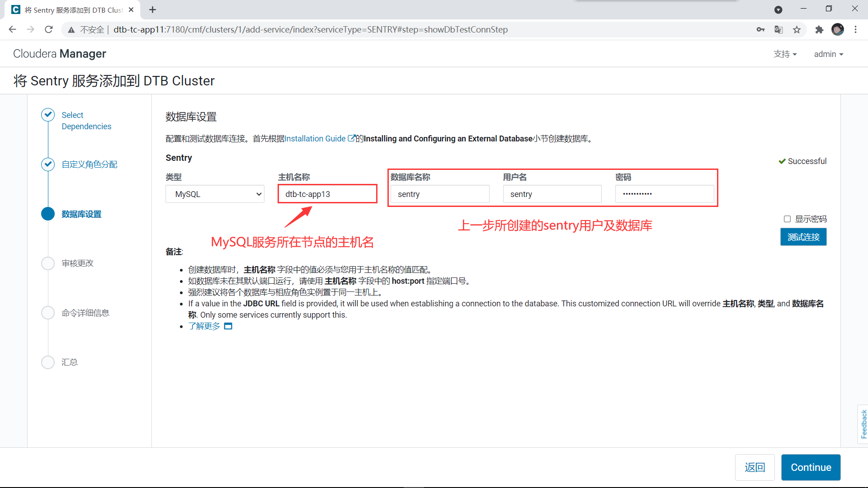The image size is (868, 488).
Task: Open saved passwords key icon
Action: (760, 30)
